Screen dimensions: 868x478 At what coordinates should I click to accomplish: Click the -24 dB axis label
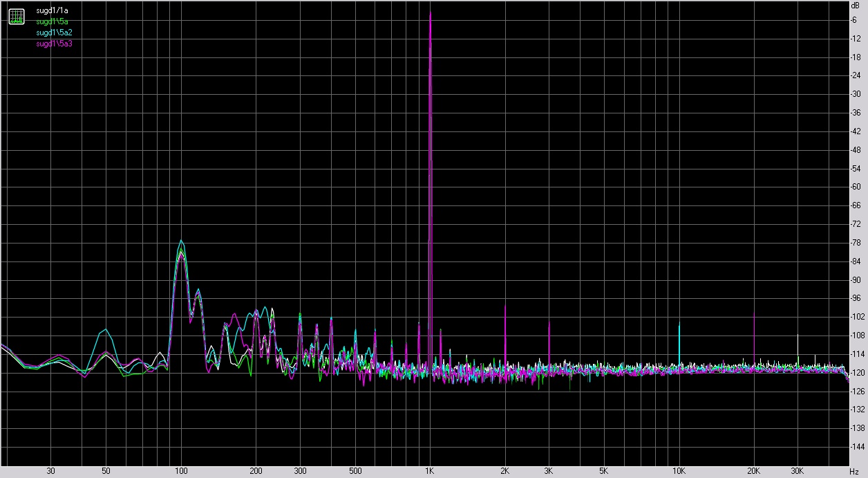pyautogui.click(x=857, y=75)
